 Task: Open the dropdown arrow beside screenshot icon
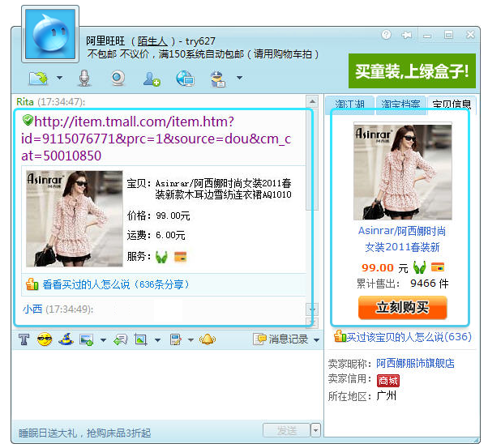pyautogui.click(x=158, y=340)
